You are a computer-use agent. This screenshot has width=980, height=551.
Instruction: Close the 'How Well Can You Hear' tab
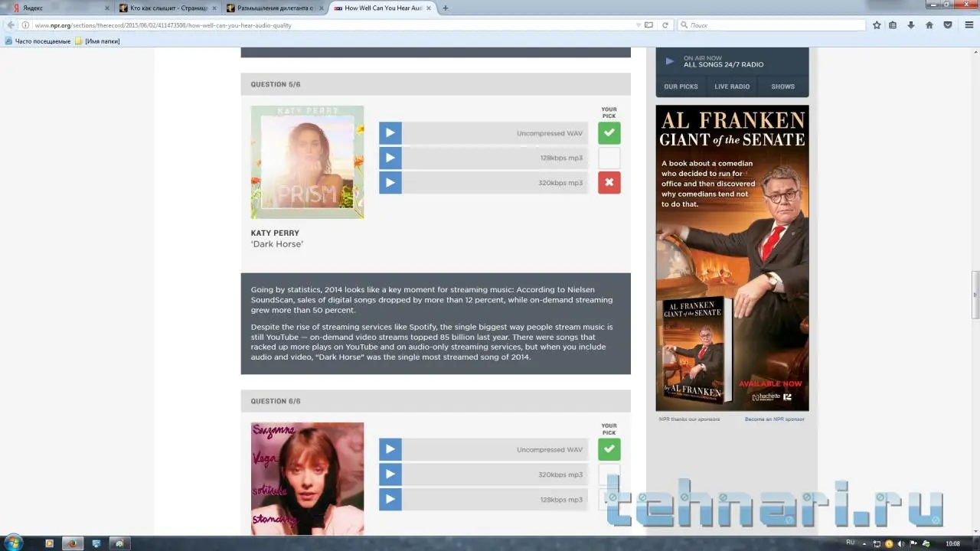pos(428,8)
